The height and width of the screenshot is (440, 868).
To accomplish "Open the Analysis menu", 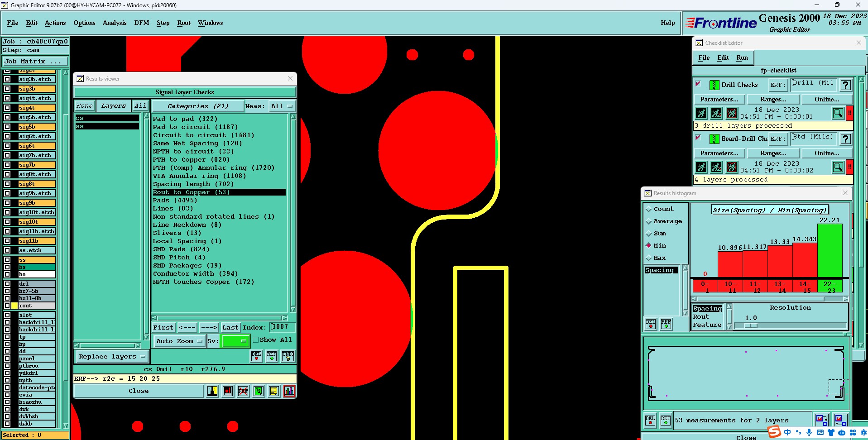I will pyautogui.click(x=115, y=23).
